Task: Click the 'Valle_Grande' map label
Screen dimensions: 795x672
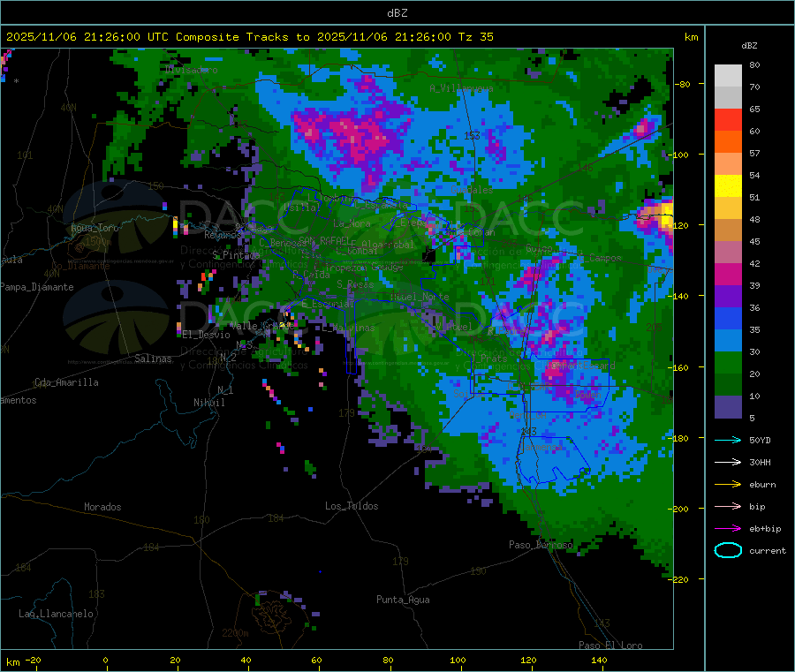Action: click(x=262, y=326)
